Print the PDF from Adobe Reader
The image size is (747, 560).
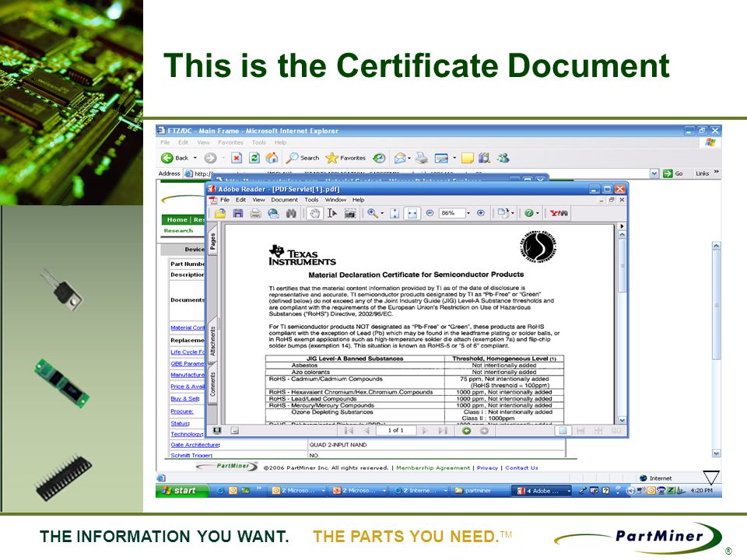click(255, 213)
